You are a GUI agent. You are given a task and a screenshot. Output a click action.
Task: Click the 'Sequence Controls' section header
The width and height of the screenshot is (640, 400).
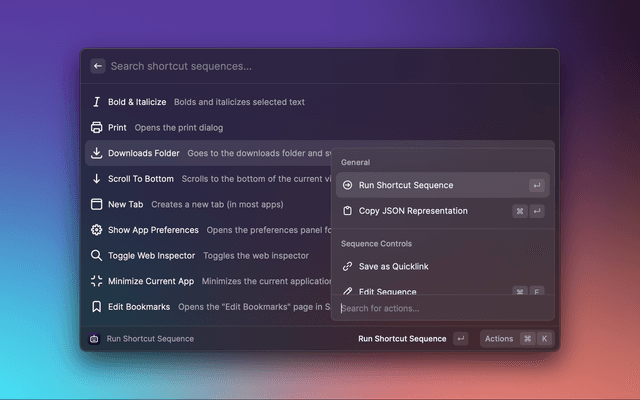click(x=376, y=244)
